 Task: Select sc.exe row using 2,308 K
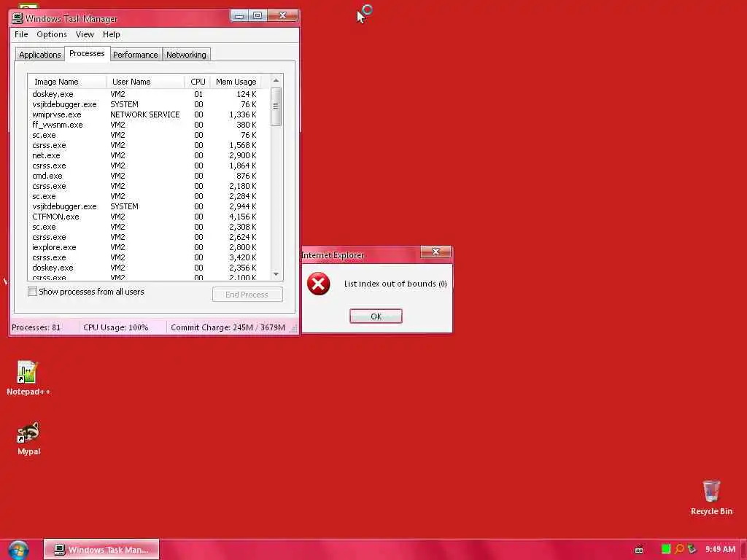click(144, 227)
